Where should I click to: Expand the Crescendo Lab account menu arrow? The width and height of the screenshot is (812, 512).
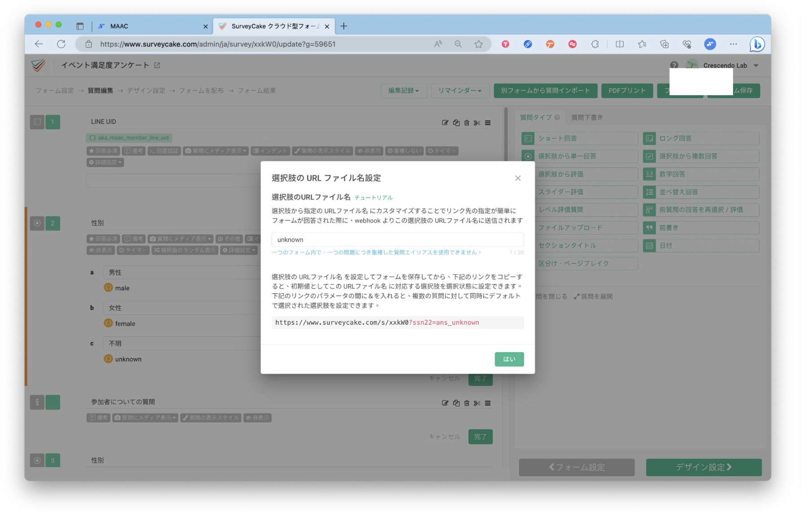pos(756,66)
